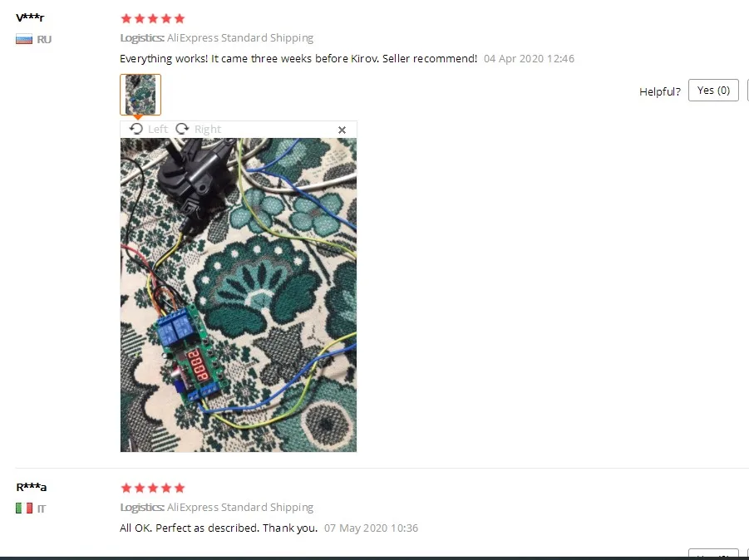The height and width of the screenshot is (560, 749).
Task: Click the enlarged relay board photo
Action: 239,295
